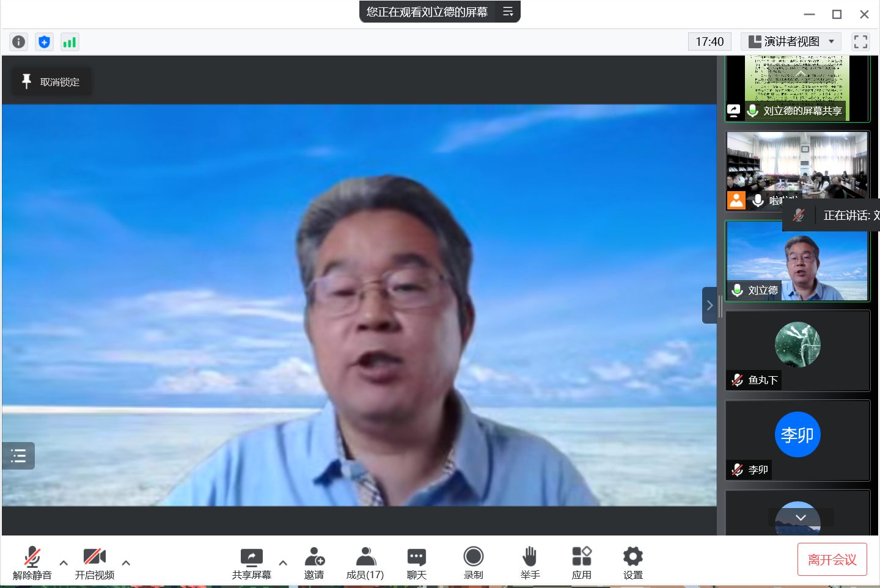Open the 应用 apps icon
Viewport: 880px width, 588px height.
click(581, 562)
